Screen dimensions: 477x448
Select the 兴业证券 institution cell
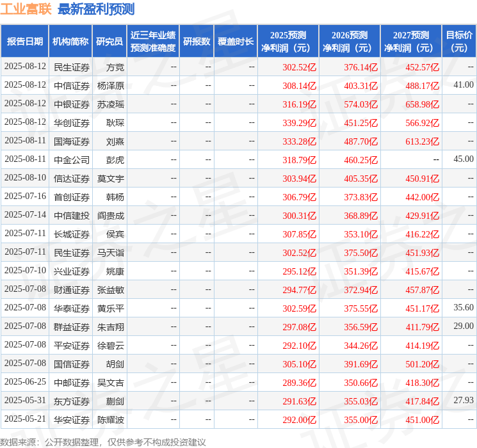click(x=72, y=271)
